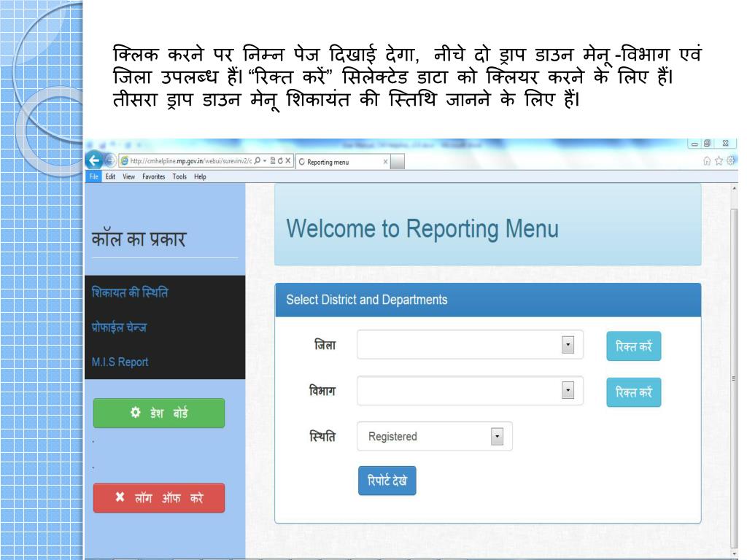Click the address bar dropdown arrow
747x560 pixels.
(265, 161)
